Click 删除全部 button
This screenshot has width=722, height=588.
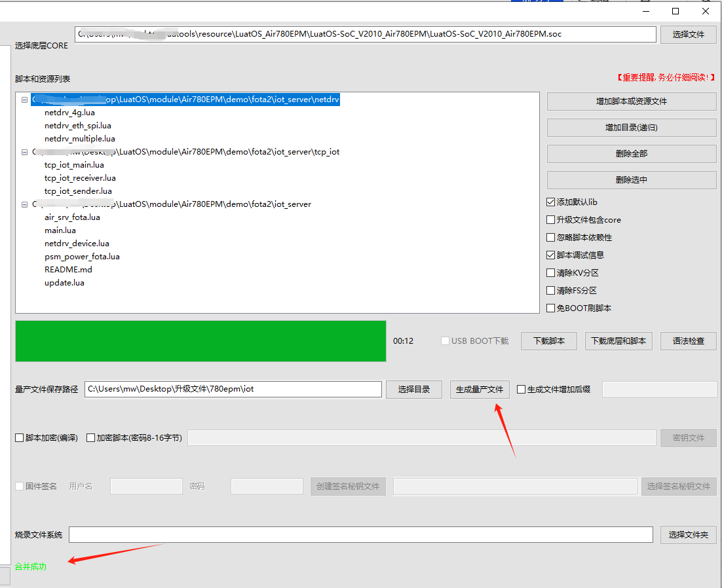632,154
